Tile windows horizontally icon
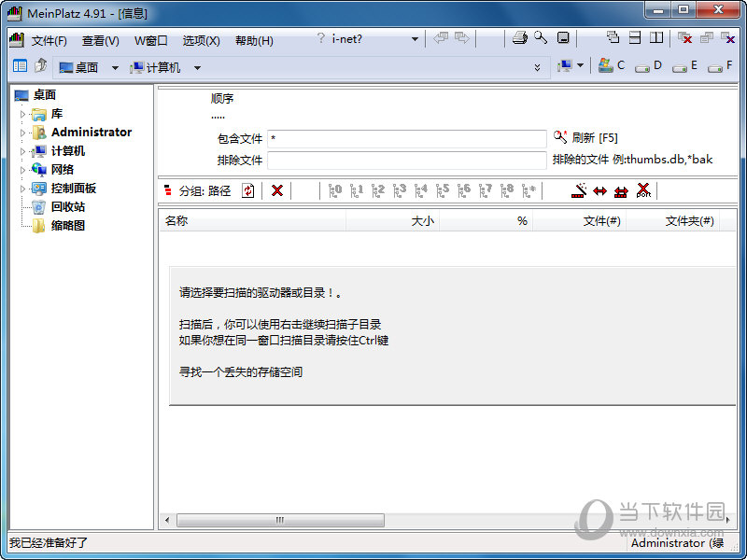Screen dimensions: 747x560 click(x=635, y=37)
